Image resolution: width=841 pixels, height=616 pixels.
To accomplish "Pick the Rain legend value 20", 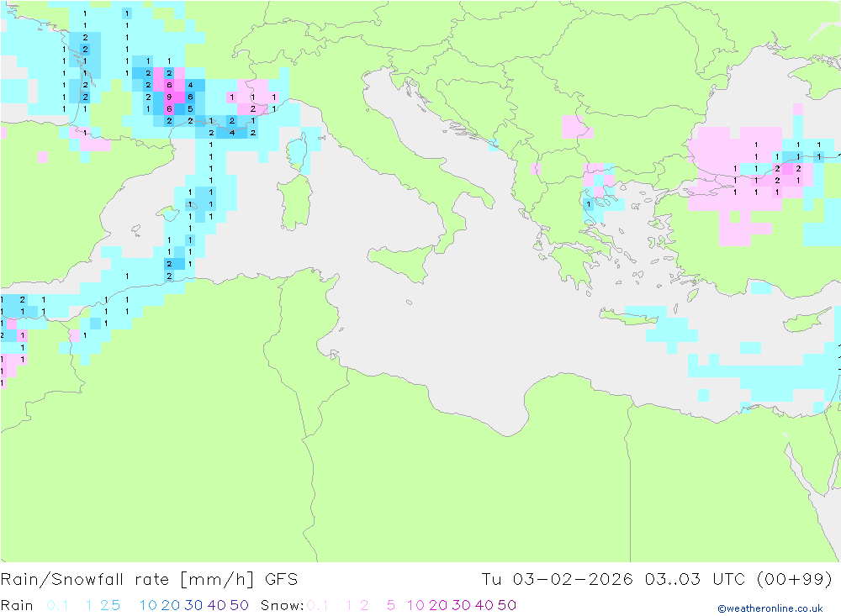I will [171, 605].
